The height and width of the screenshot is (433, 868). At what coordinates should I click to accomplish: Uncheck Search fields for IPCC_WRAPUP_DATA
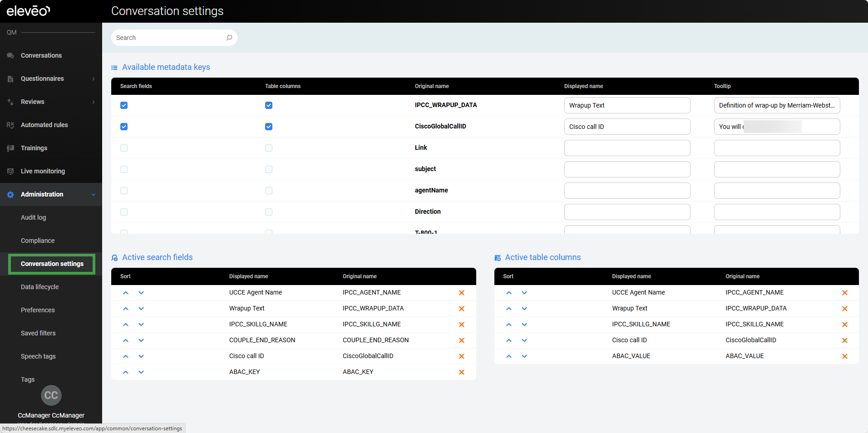tap(124, 105)
